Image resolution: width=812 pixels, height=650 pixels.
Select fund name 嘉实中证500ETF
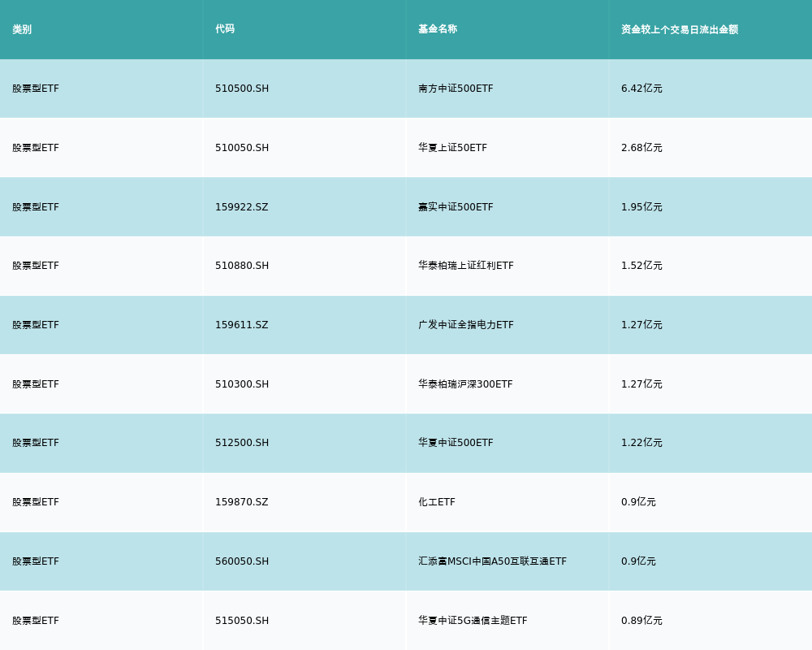point(456,207)
